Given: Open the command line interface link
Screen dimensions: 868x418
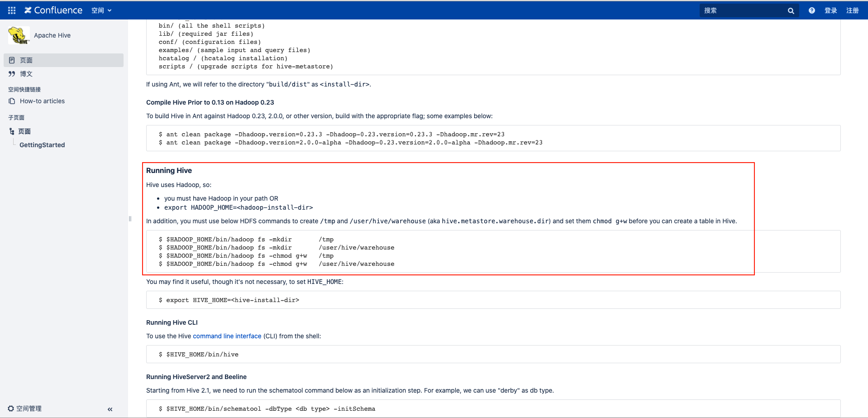Looking at the screenshot, I should click(x=227, y=336).
